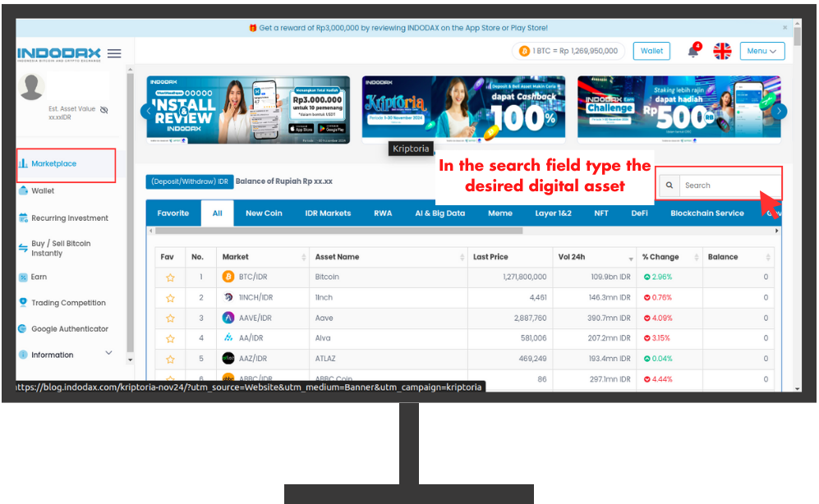
Task: Open Buy / Sell Bitcoin Instantly
Action: tap(61, 249)
